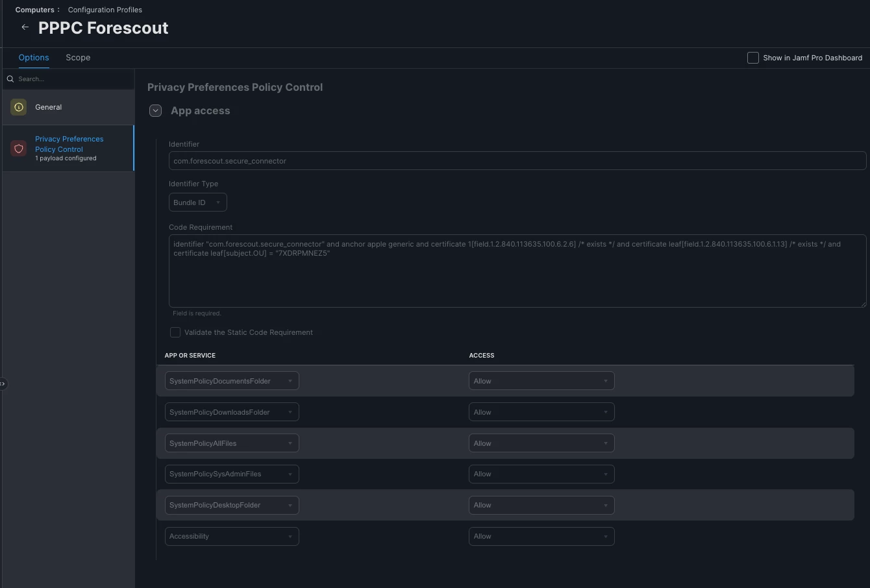Click the payload Search field
Image resolution: width=870 pixels, height=588 pixels.
point(68,79)
